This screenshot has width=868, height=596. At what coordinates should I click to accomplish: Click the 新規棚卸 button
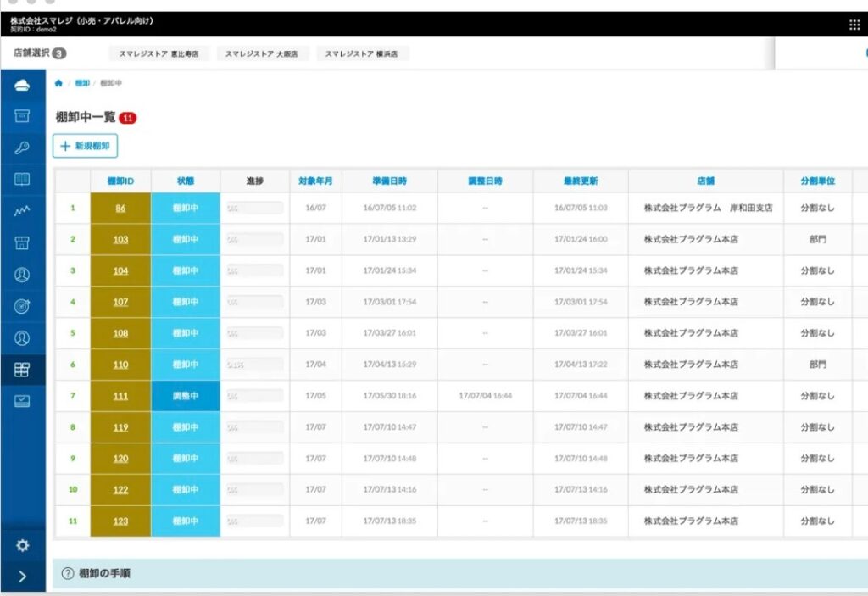click(x=86, y=146)
